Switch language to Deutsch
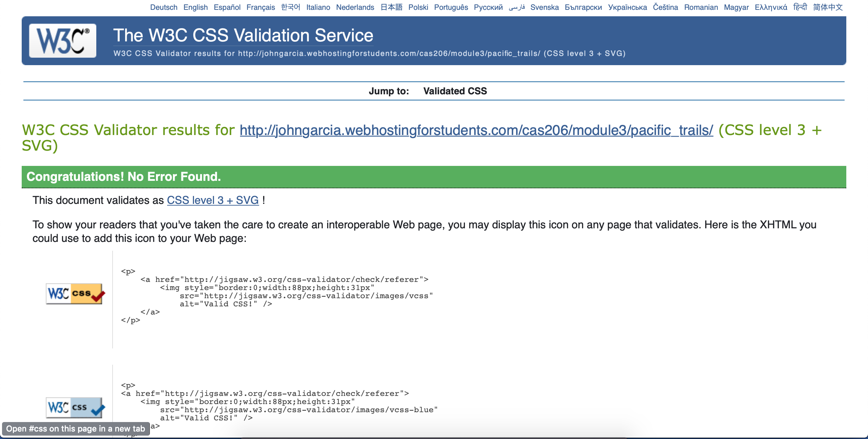The width and height of the screenshot is (868, 439). [x=163, y=7]
